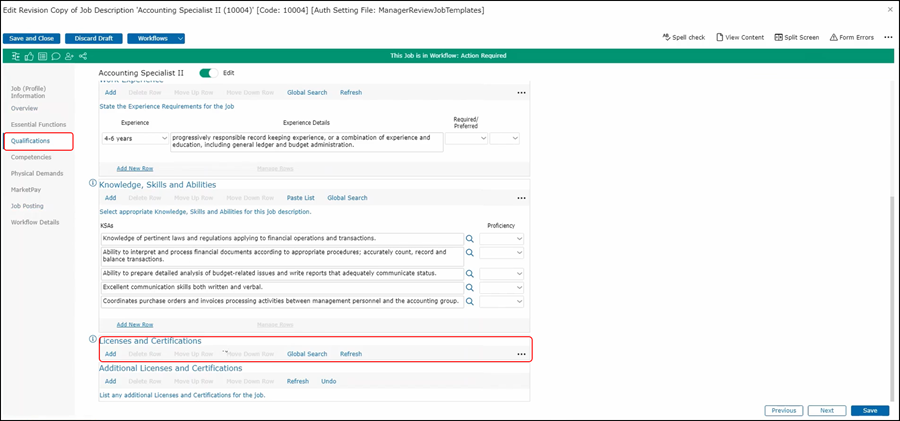This screenshot has height=421, width=900.
Task: Click info icon next to Knowledge, Skills and Abilities
Action: click(93, 184)
